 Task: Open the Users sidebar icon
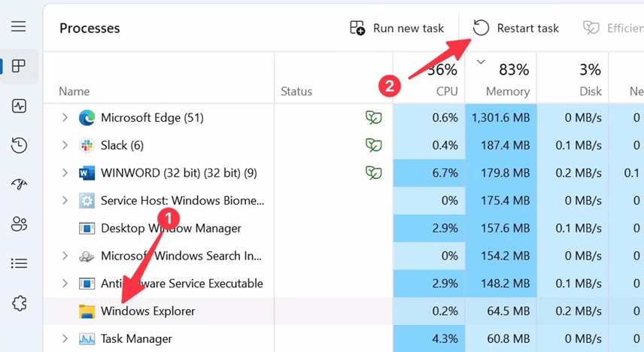(x=19, y=224)
